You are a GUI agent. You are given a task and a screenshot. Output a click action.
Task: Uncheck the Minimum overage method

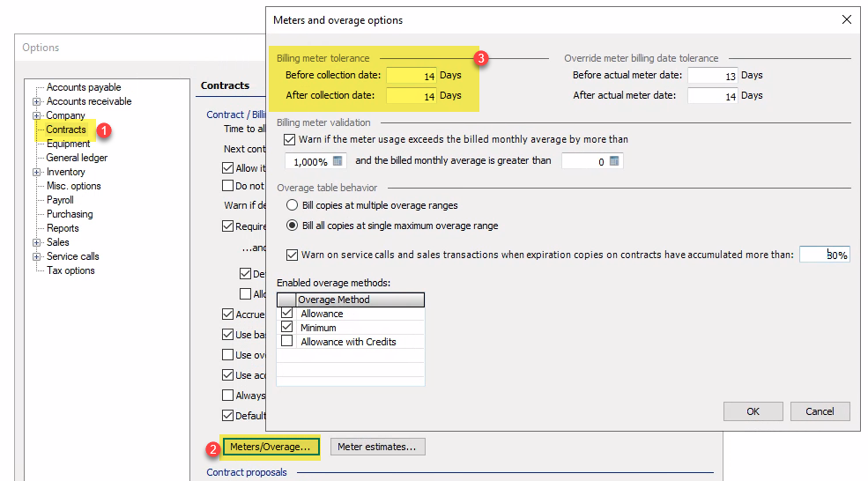point(286,328)
